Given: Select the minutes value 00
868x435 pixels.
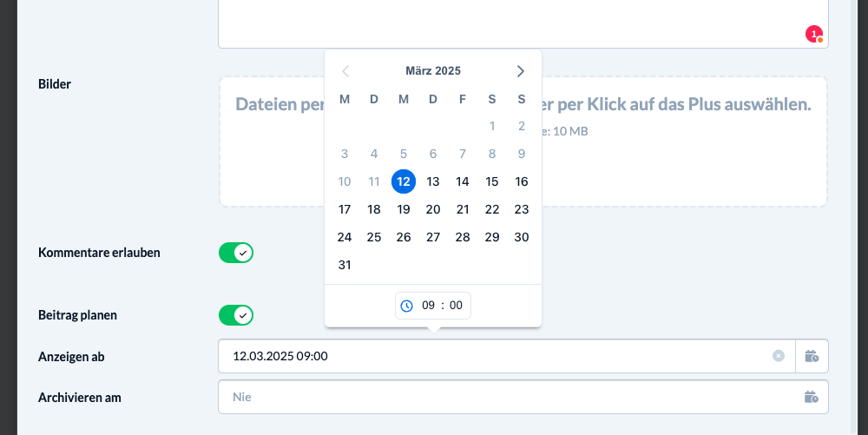Looking at the screenshot, I should coord(456,306).
